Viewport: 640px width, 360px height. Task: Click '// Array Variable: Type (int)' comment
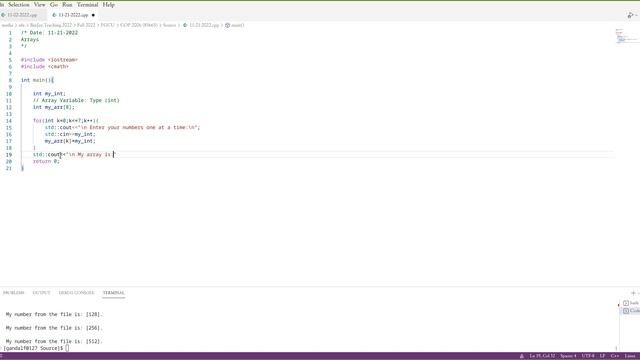[x=76, y=100]
